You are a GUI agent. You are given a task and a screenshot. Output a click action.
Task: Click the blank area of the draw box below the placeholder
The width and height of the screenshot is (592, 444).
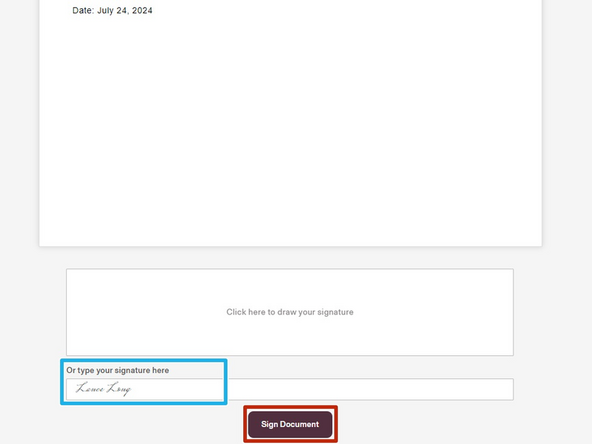[x=290, y=337]
